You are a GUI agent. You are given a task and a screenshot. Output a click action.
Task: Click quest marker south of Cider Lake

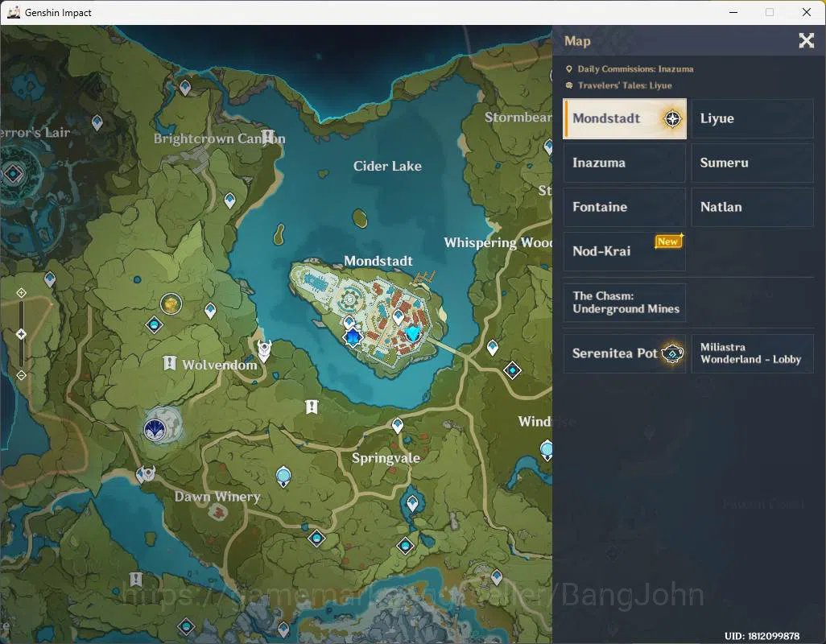click(x=312, y=407)
